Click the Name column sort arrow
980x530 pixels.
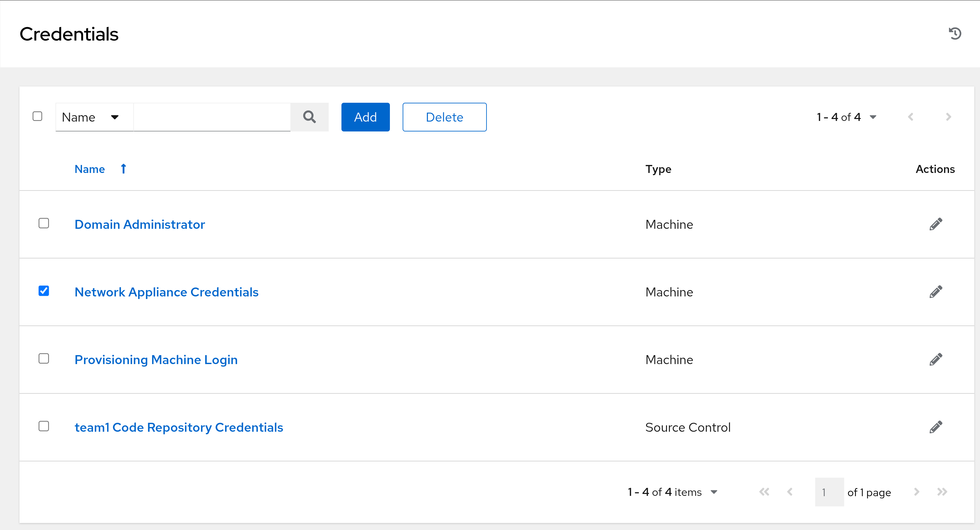(123, 169)
